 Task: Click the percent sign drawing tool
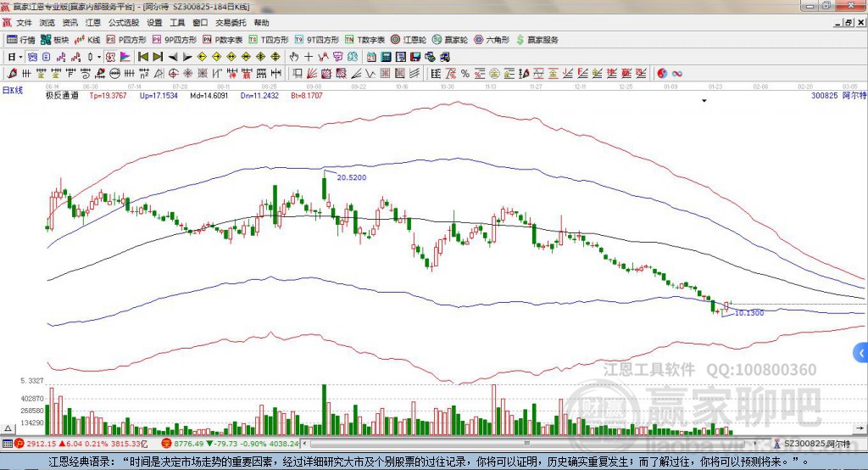click(465, 74)
